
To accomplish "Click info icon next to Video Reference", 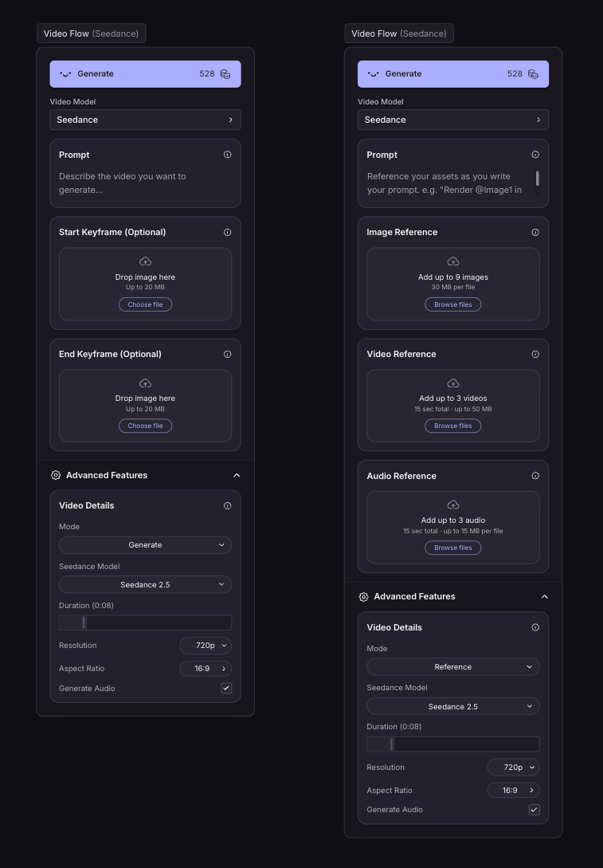I will click(535, 354).
